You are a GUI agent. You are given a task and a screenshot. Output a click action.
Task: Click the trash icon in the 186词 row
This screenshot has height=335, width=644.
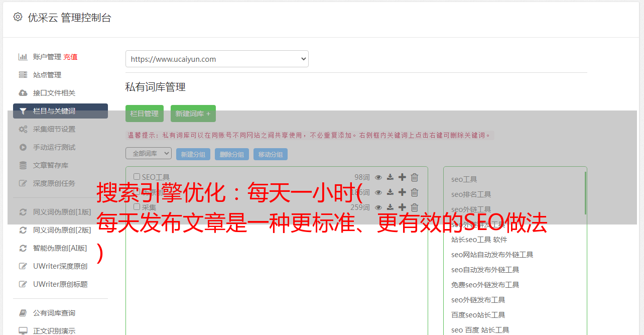[415, 192]
